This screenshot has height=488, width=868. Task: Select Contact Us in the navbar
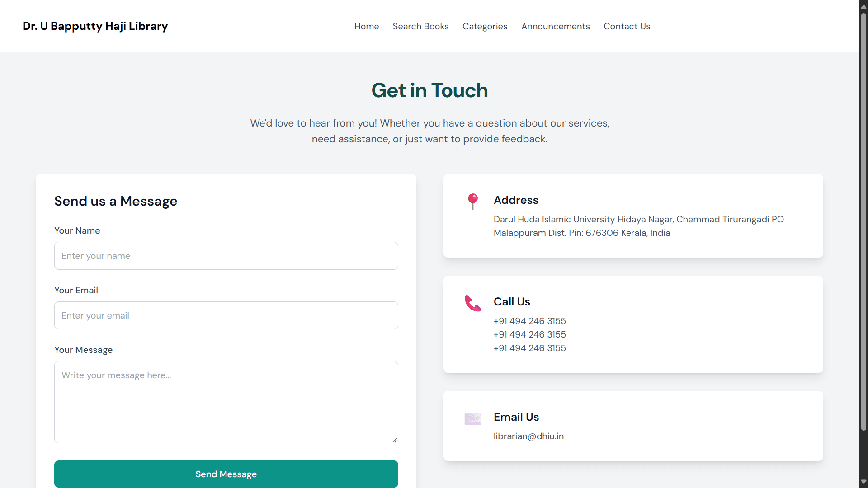[x=627, y=26]
